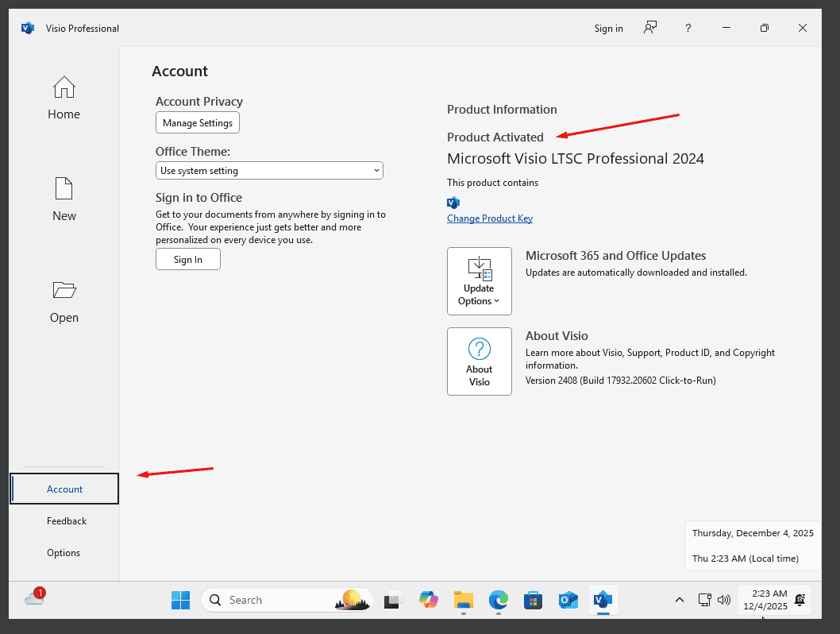The width and height of the screenshot is (840, 634).
Task: Expand the Office Theme dropdown
Action: [269, 171]
